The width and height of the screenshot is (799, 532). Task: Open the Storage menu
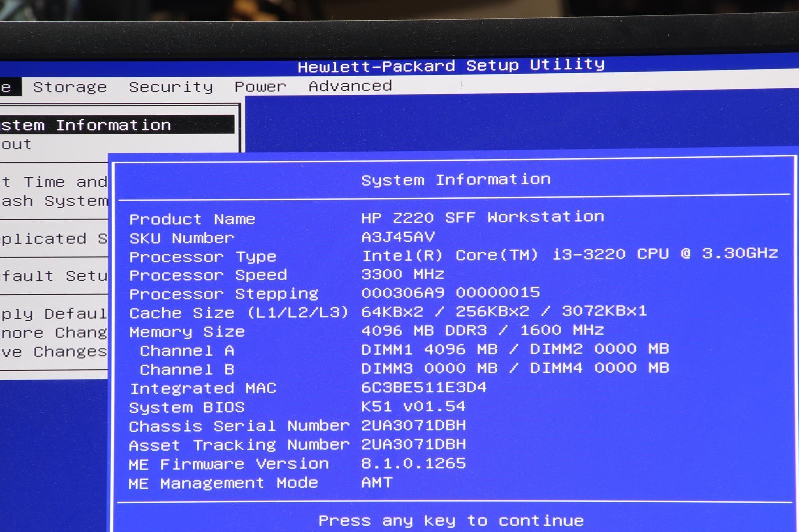70,87
